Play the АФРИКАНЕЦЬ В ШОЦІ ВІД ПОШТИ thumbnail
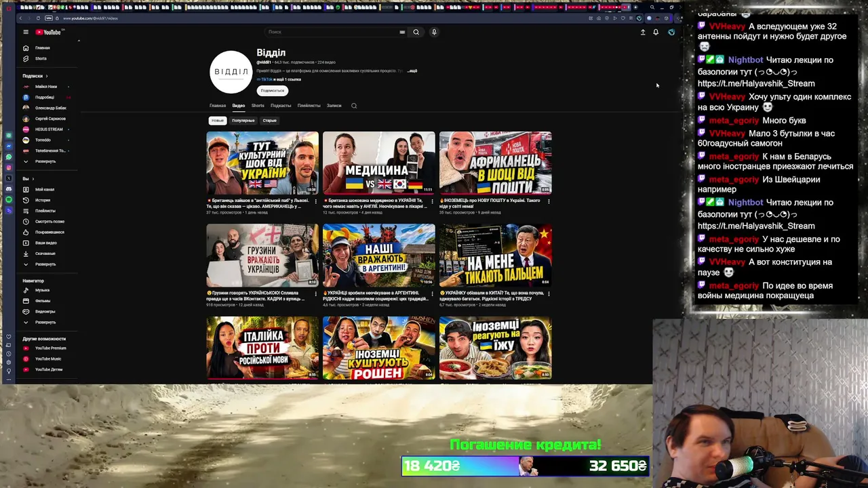The image size is (868, 488). (496, 163)
